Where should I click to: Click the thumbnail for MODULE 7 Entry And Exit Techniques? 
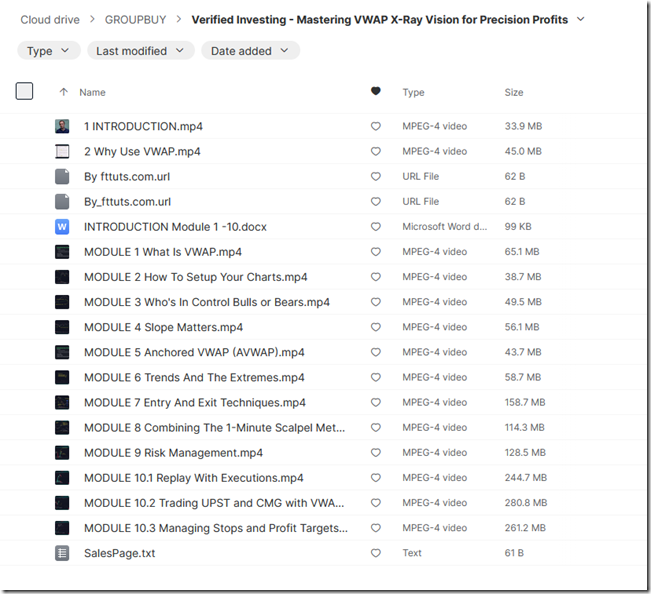coord(62,403)
